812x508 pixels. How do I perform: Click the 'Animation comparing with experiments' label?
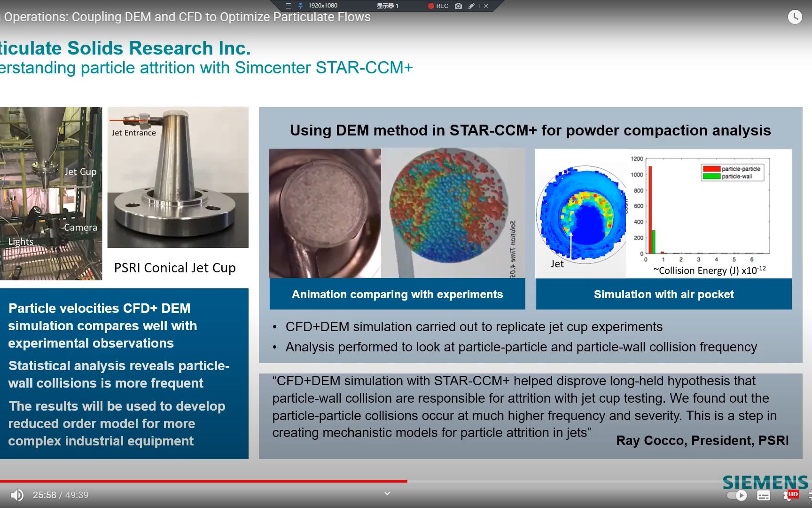pos(397,294)
